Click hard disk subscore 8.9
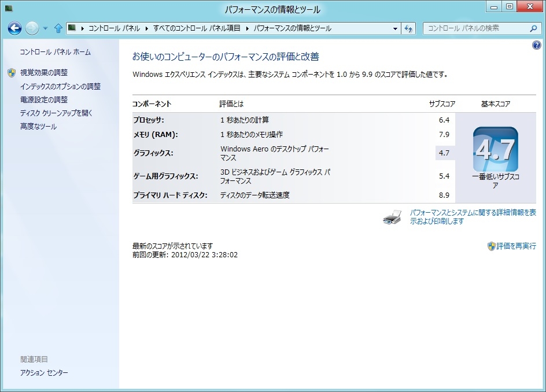Image resolution: width=546 pixels, height=392 pixels. (444, 195)
